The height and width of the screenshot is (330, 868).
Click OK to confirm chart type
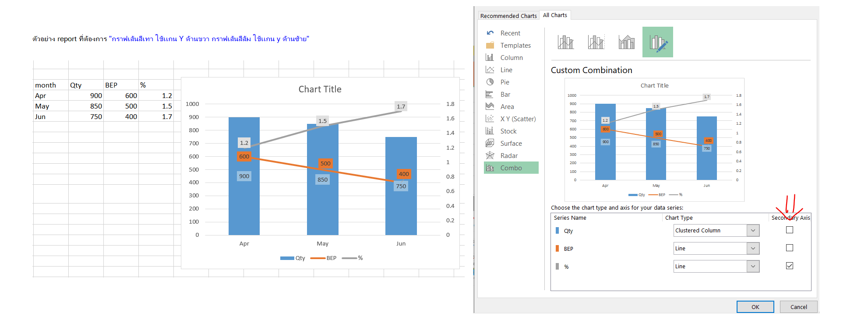[755, 307]
